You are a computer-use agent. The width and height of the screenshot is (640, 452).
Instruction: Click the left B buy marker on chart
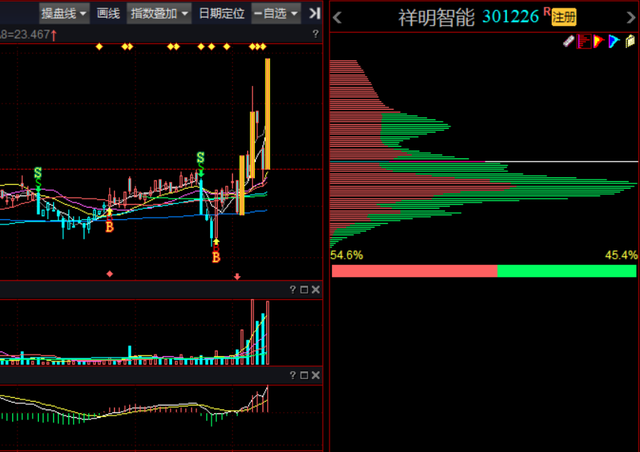[x=109, y=226]
